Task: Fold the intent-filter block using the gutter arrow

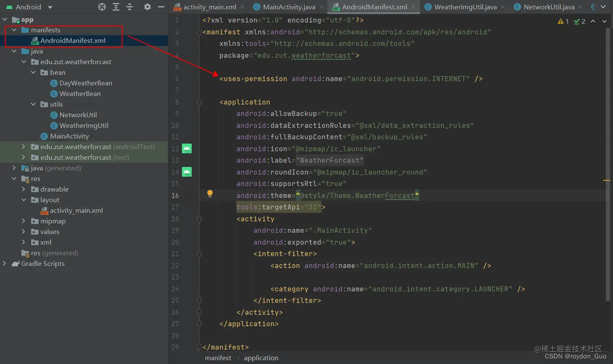Action: (x=199, y=254)
